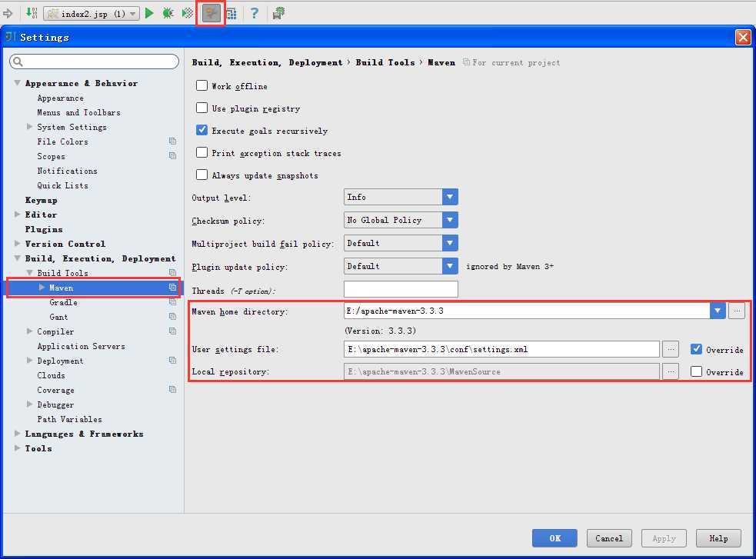The width and height of the screenshot is (756, 559).
Task: Enable Work offline checkbox
Action: [201, 86]
